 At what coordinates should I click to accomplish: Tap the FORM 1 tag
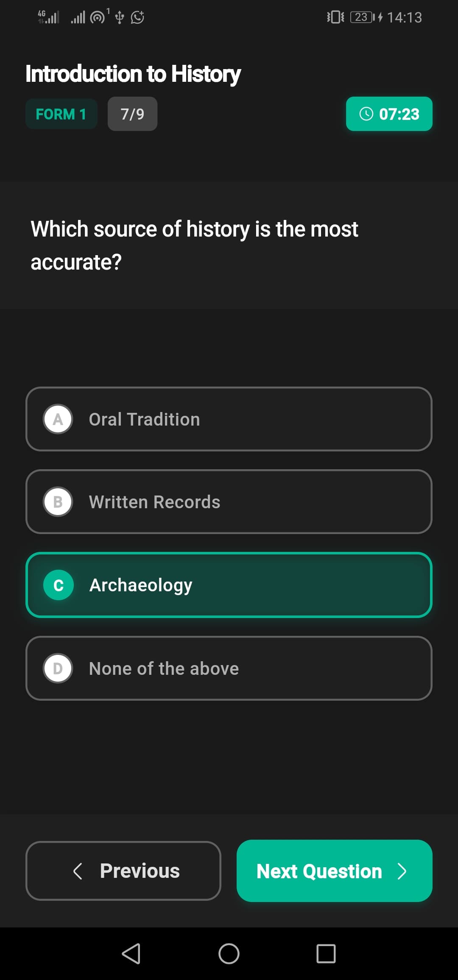[x=61, y=114]
